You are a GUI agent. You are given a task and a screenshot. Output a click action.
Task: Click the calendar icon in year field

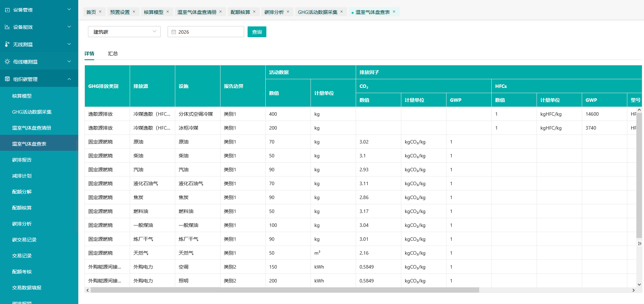coord(174,32)
